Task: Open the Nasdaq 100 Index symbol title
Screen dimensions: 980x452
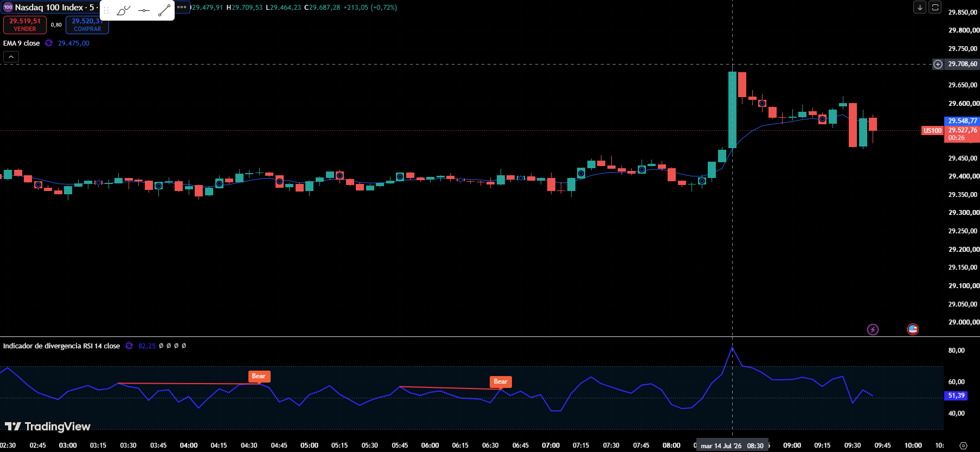Action: tap(48, 7)
